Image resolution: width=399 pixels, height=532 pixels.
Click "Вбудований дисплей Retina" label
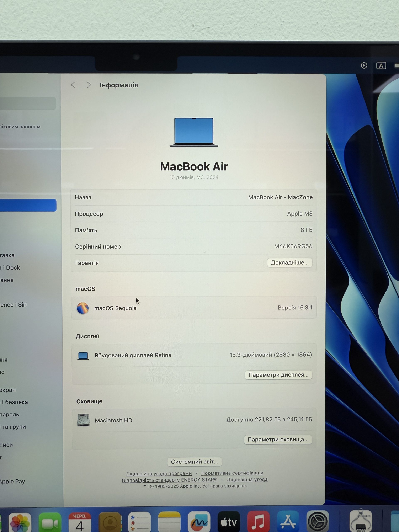tap(133, 355)
